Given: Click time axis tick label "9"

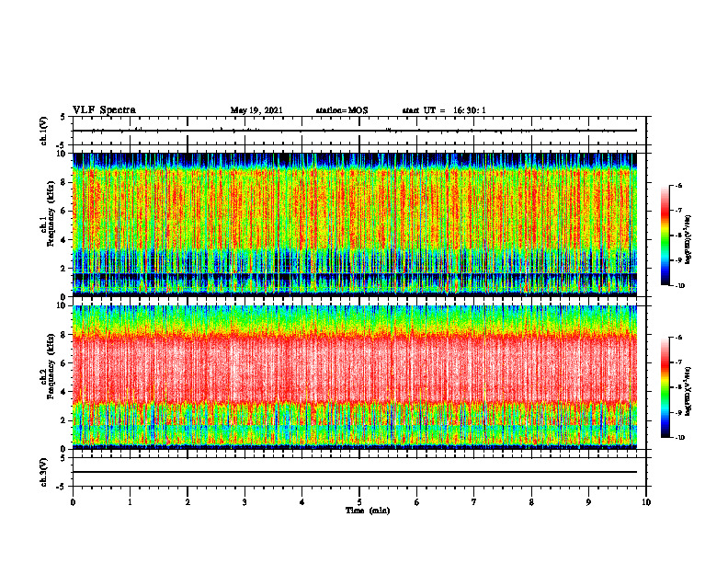Looking at the screenshot, I should click(x=588, y=502).
